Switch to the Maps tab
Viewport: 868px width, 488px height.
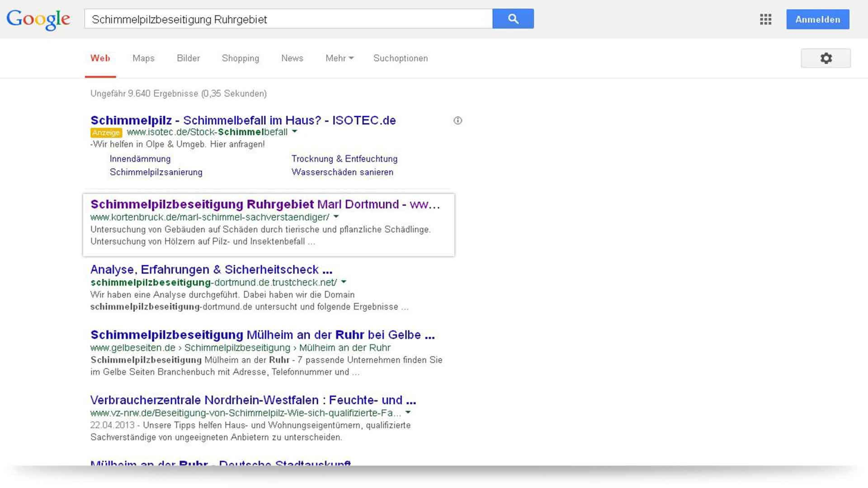point(144,58)
